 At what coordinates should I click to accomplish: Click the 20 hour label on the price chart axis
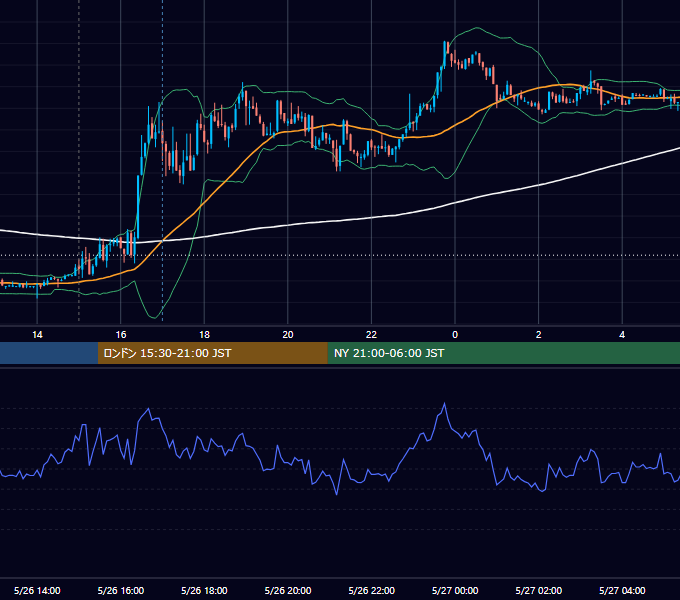point(288,335)
